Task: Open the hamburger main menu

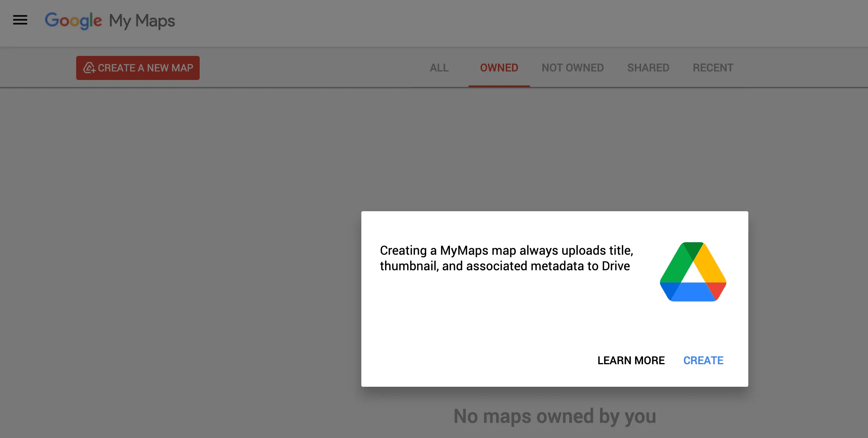Action: pyautogui.click(x=20, y=20)
